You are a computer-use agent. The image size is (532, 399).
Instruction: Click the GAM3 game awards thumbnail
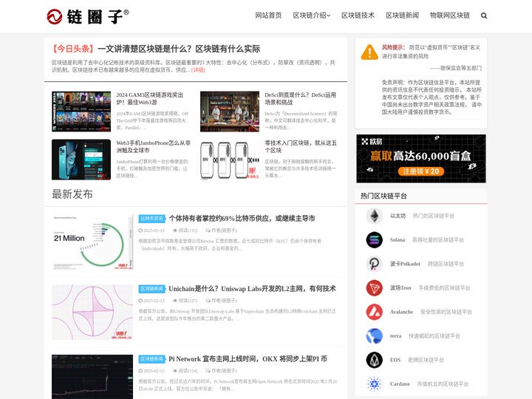coord(81,112)
